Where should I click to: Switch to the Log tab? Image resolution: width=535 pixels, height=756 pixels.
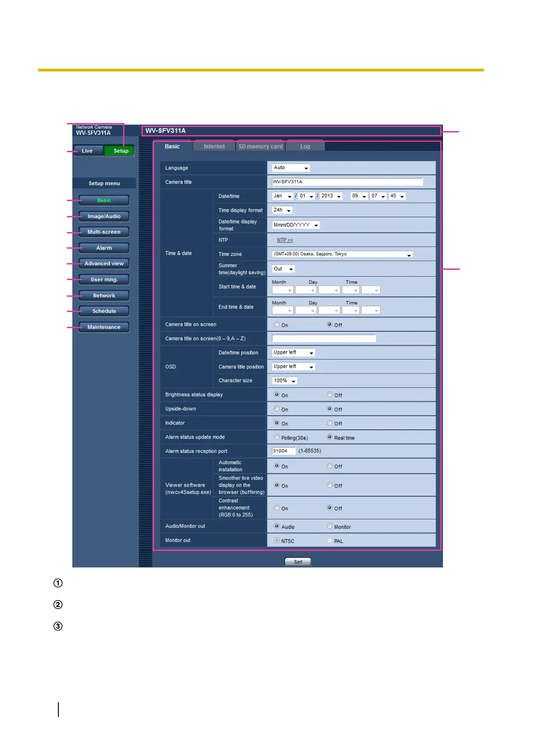pos(305,146)
